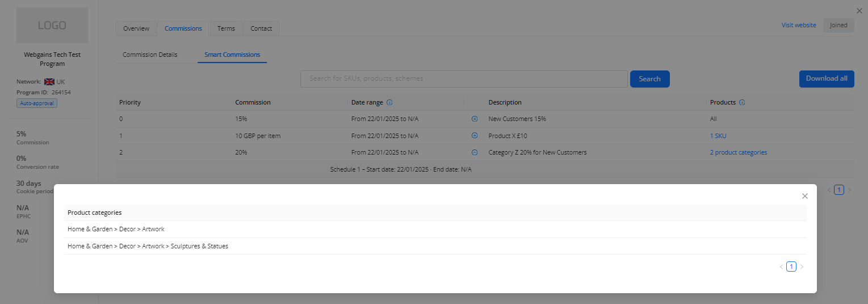Screen dimensions: 868x304
Task: Click the SKUs, products, schemes search field
Action: pyautogui.click(x=464, y=79)
